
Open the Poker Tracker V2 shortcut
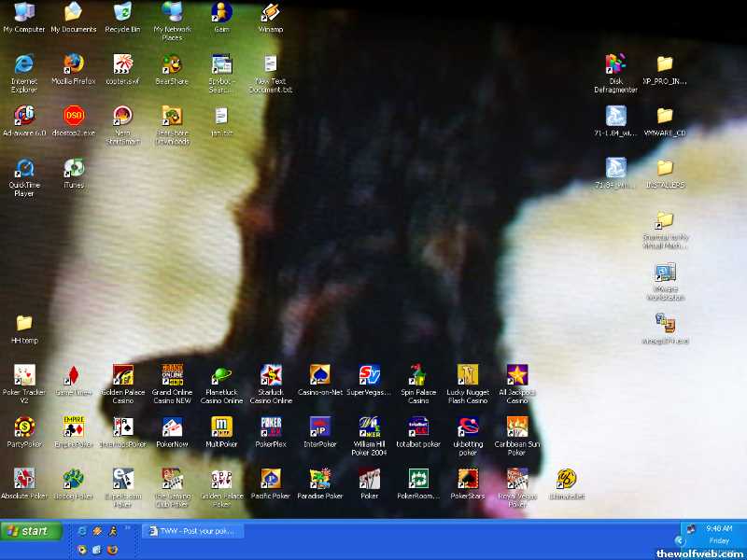point(24,376)
